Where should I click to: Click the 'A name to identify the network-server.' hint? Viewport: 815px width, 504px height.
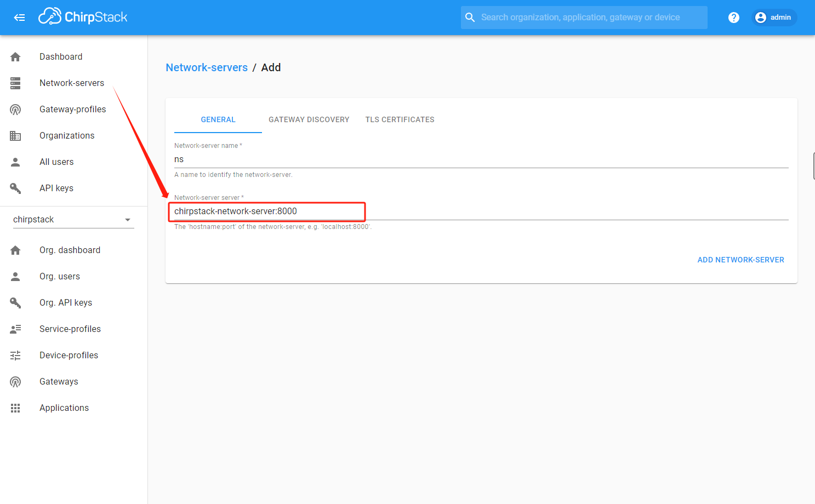233,175
